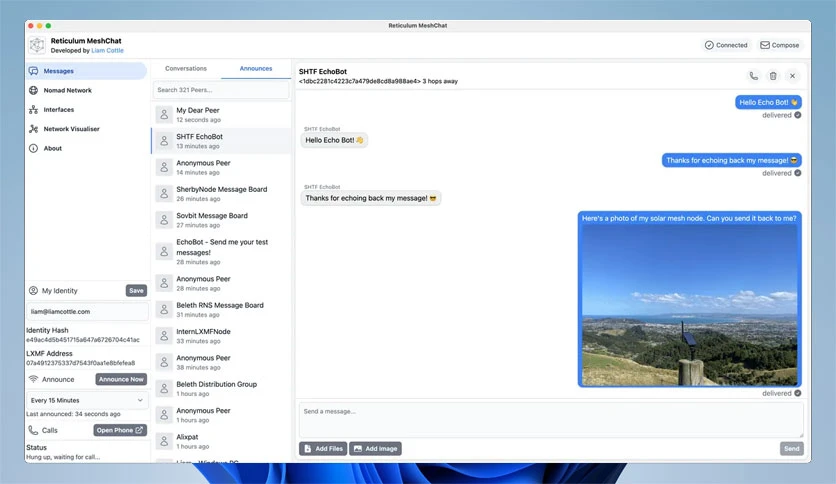
Task: Click SherbyNode Message Board avatar icon
Action: (164, 193)
